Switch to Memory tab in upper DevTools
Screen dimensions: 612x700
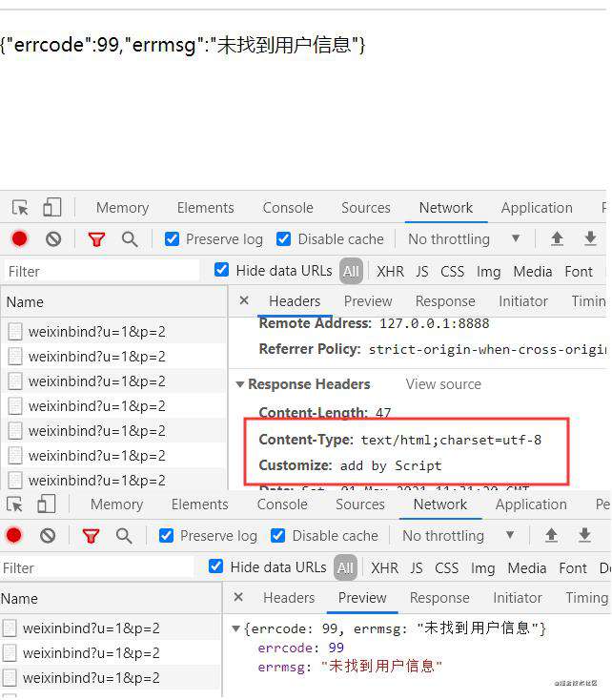122,208
